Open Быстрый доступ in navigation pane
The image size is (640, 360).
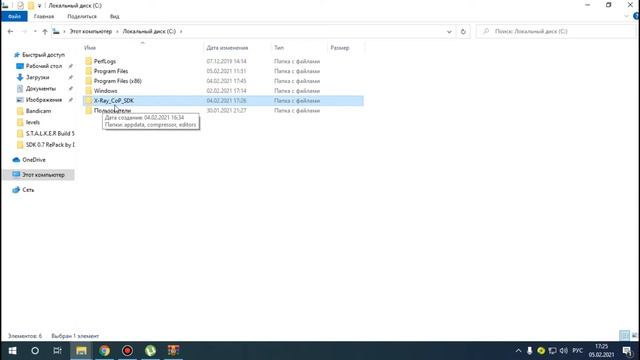(x=43, y=55)
